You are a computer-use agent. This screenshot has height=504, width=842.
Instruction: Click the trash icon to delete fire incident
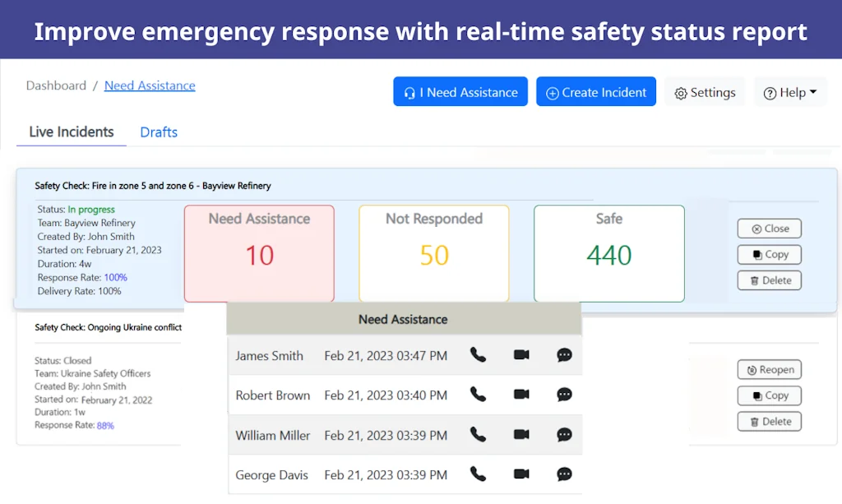(753, 280)
